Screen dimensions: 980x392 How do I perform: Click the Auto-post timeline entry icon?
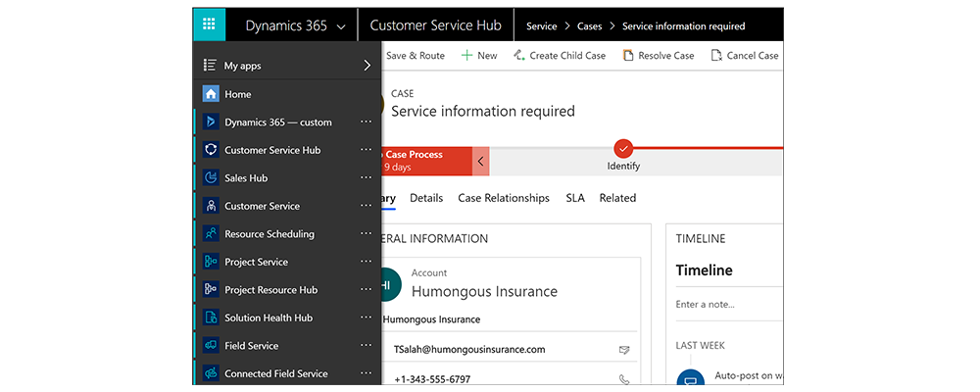(x=691, y=379)
